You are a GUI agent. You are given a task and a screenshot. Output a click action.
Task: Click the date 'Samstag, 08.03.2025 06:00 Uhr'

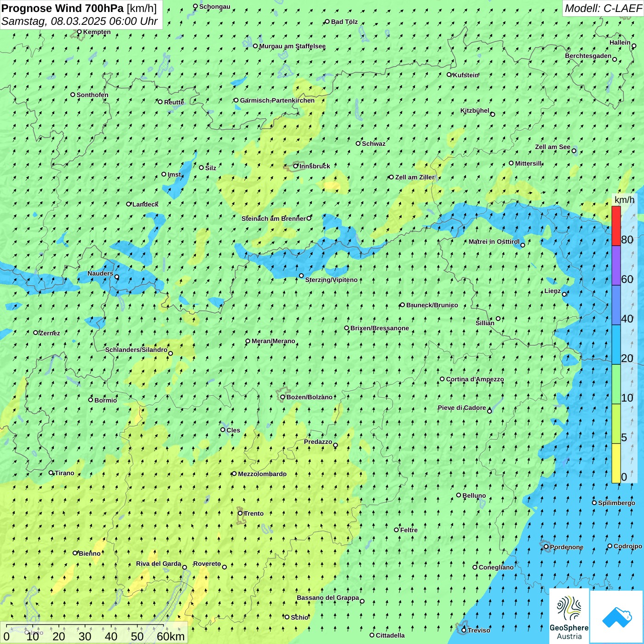click(80, 21)
